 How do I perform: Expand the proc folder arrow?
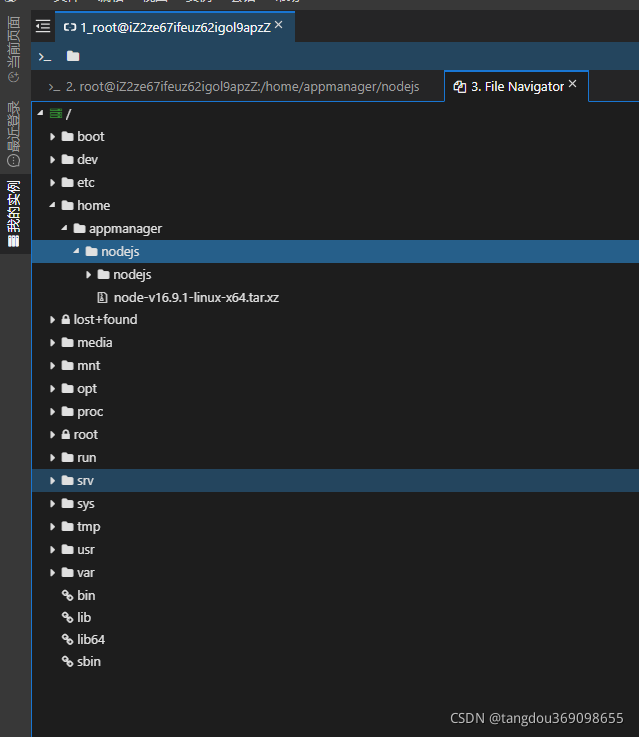pos(53,412)
